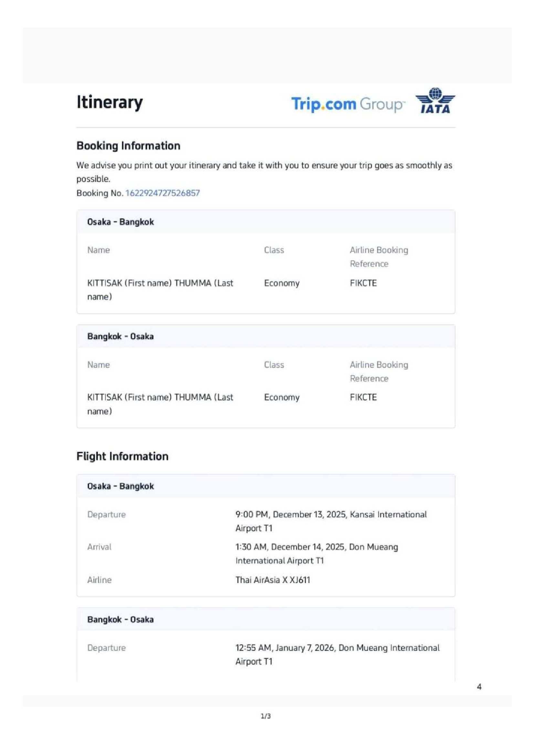Click the Itinerary page title

pos(110,102)
